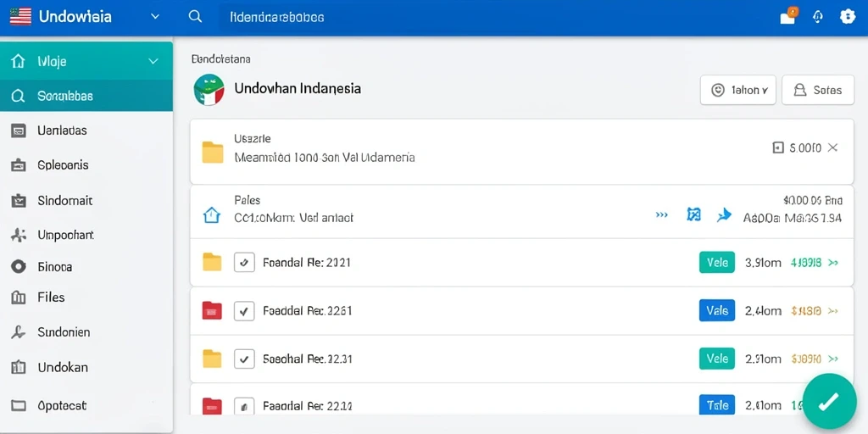Screen dimensions: 868x434
Task: Click the Safes button
Action: tap(818, 90)
